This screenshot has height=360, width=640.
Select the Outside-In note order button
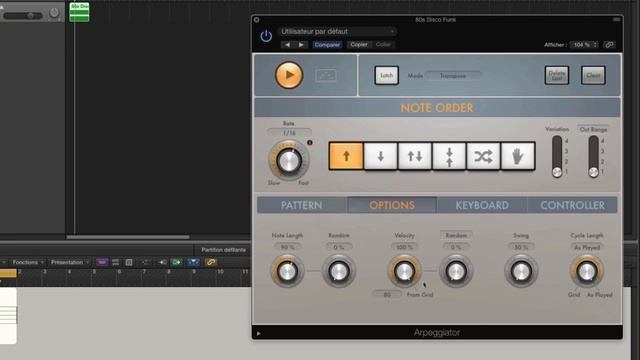[x=449, y=156]
